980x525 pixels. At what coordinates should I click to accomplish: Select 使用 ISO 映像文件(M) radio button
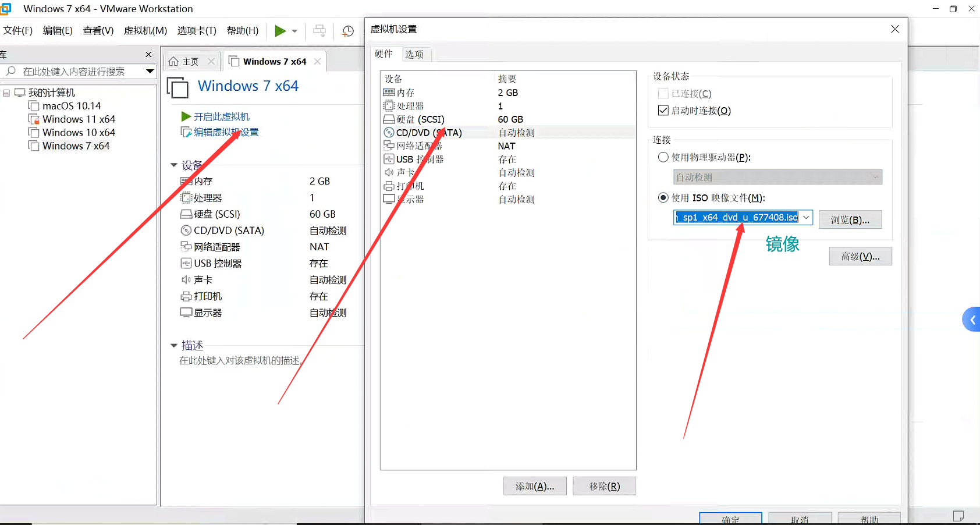pyautogui.click(x=663, y=198)
